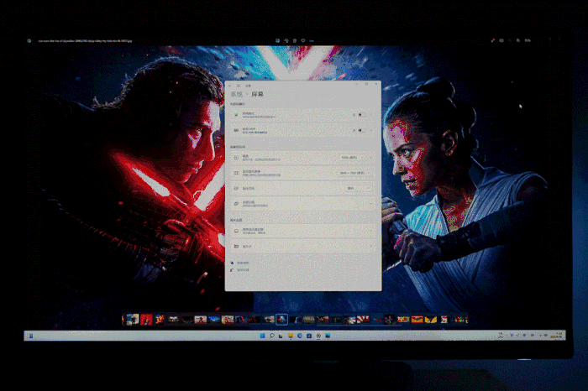Open the Display orientation dropdown
The width and height of the screenshot is (588, 391).
[359, 189]
